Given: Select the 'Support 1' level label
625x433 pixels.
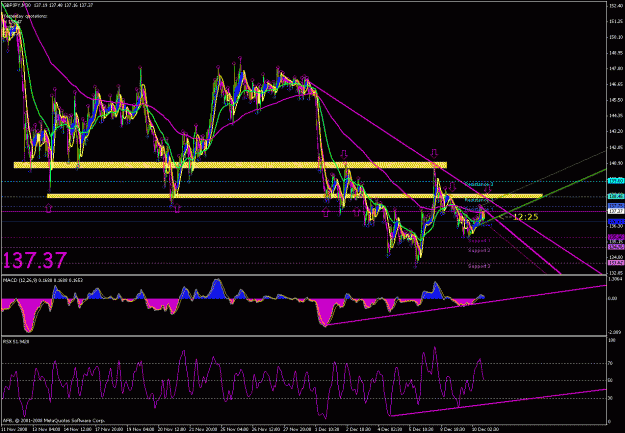Looking at the screenshot, I should (479, 241).
